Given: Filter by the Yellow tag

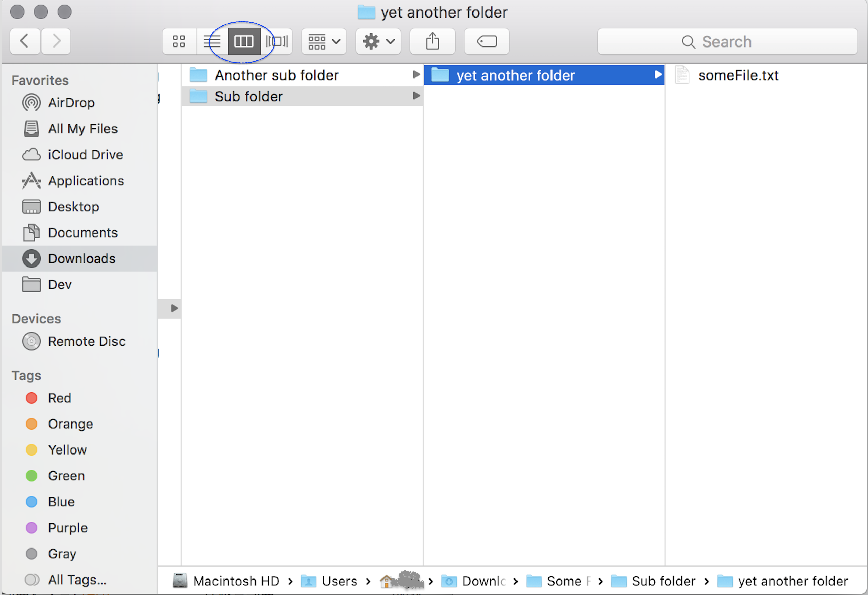Looking at the screenshot, I should tap(79, 449).
